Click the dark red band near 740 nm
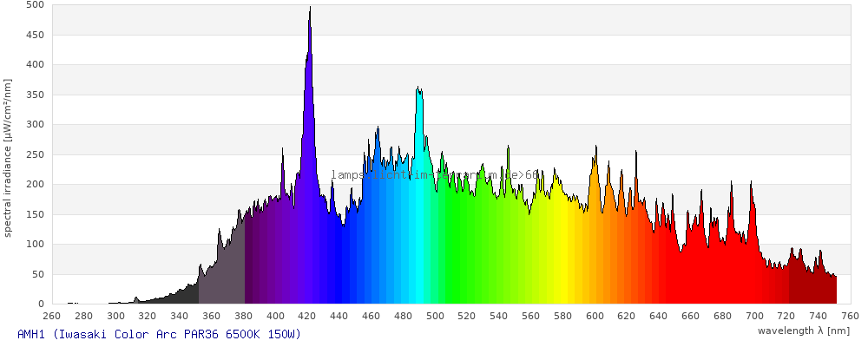 819,286
